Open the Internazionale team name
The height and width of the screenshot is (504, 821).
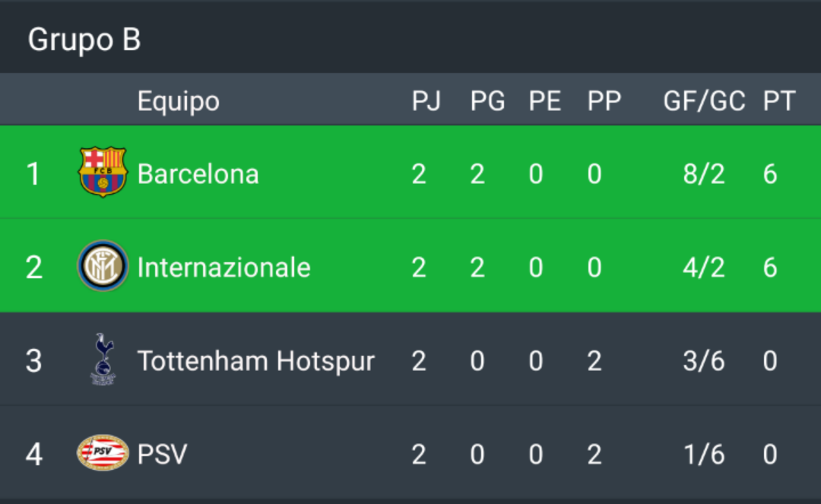point(224,268)
